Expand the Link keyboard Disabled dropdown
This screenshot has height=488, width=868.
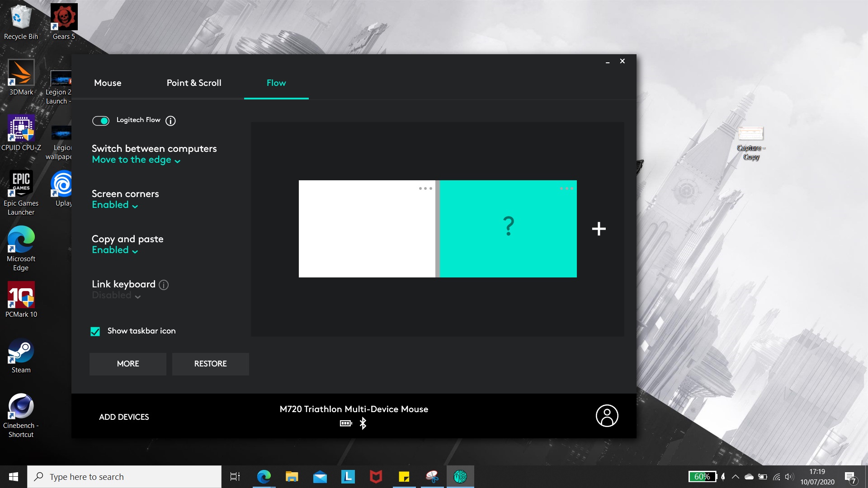(116, 296)
